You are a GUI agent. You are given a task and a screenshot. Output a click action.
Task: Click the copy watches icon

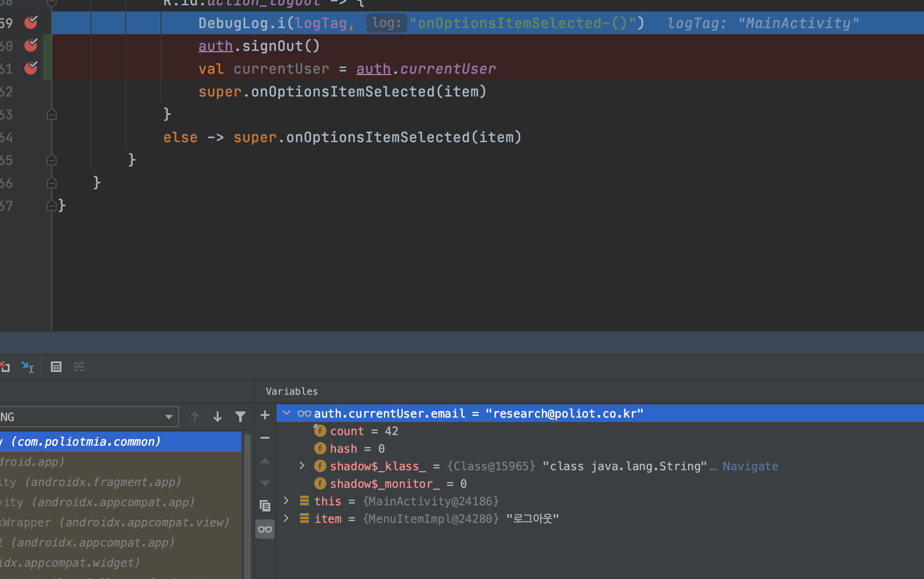pyautogui.click(x=265, y=506)
